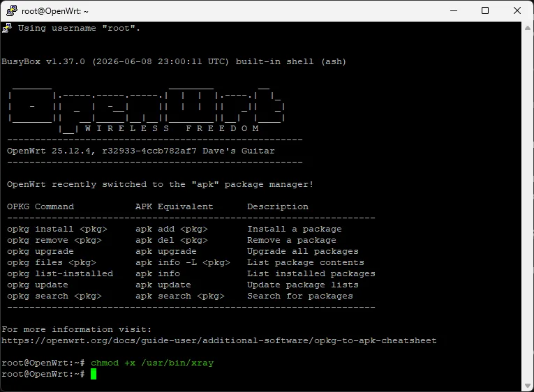Click "apk del <pkg>" in the table
Viewport: 534px width, 392px height.
tap(172, 240)
